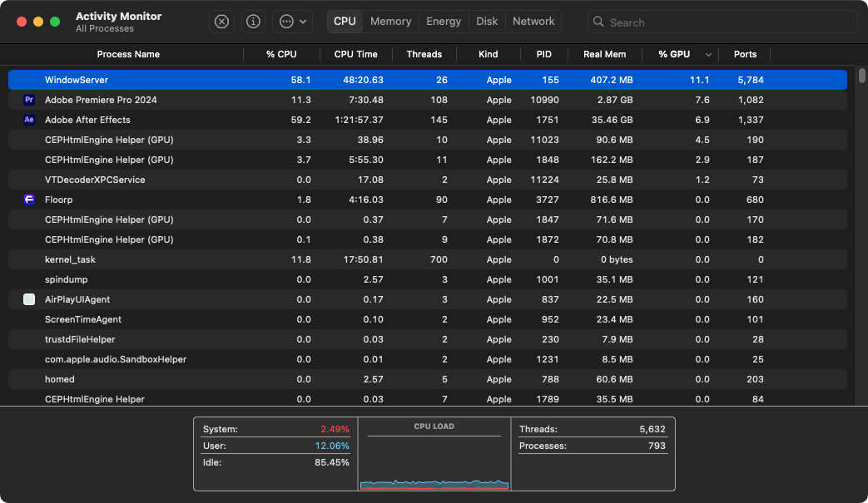Click the Activity Monitor window title

[x=118, y=16]
